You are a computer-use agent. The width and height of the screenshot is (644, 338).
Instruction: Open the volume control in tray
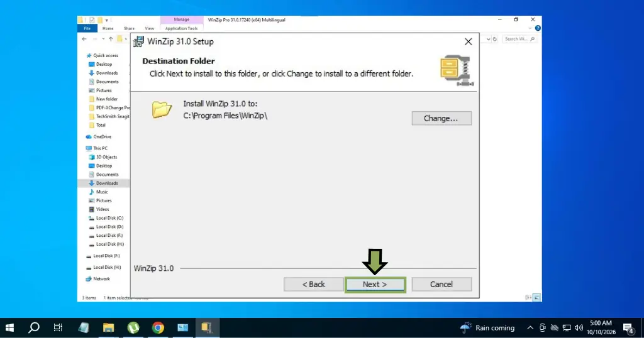[x=579, y=328]
